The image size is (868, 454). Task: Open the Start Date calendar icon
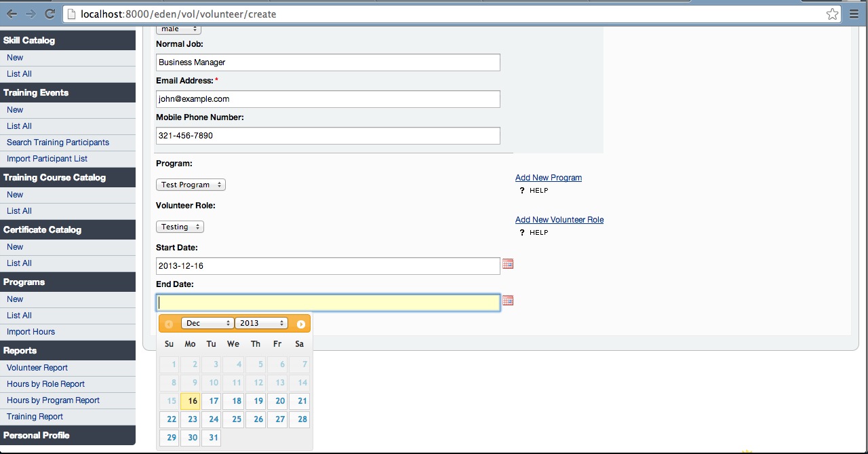[507, 264]
